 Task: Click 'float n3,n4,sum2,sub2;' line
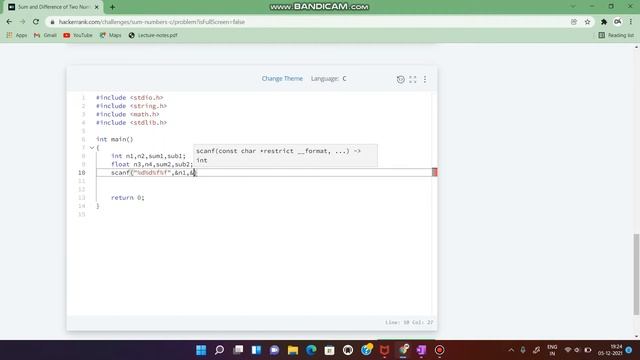[x=152, y=164]
